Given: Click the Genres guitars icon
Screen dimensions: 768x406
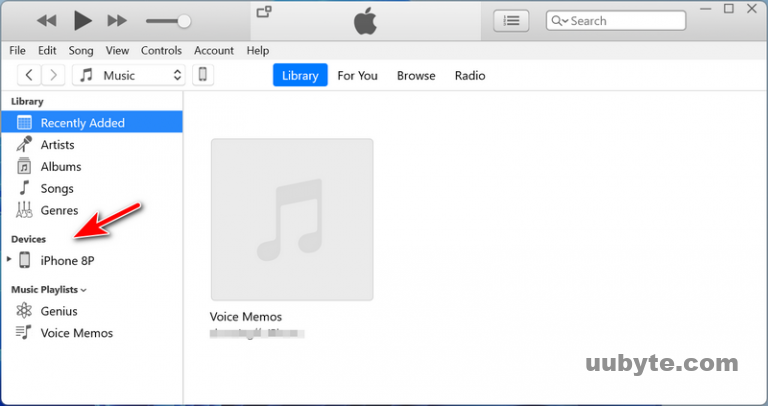Looking at the screenshot, I should (24, 210).
